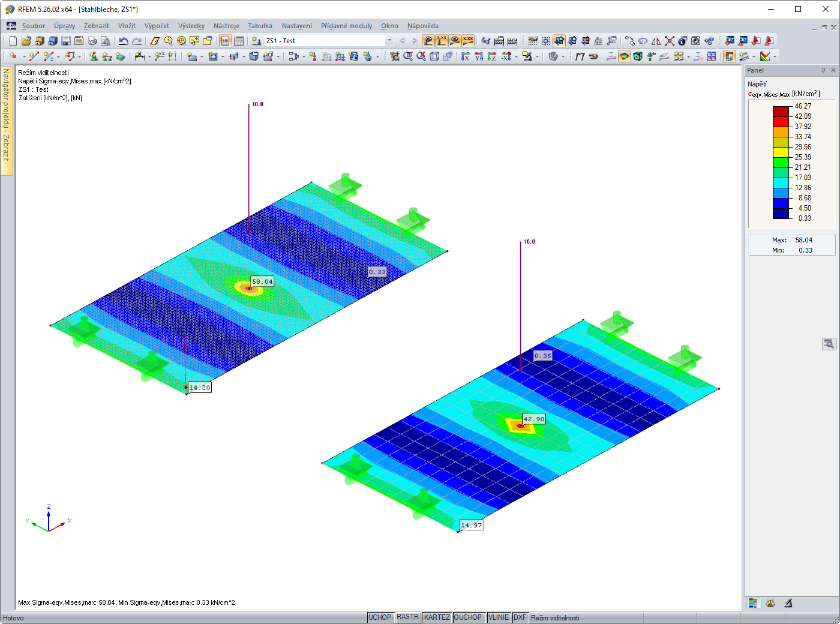Show the table view icon
This screenshot has height=624, width=840.
click(239, 41)
